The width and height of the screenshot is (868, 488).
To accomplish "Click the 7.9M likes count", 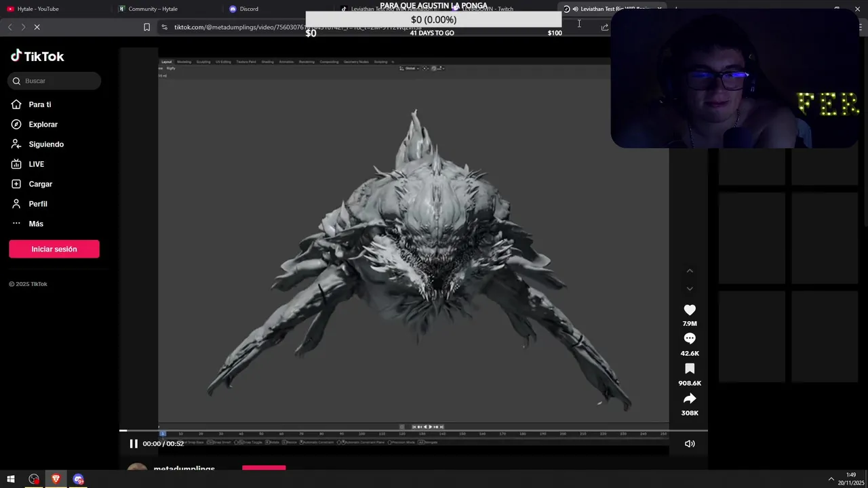I will click(690, 324).
